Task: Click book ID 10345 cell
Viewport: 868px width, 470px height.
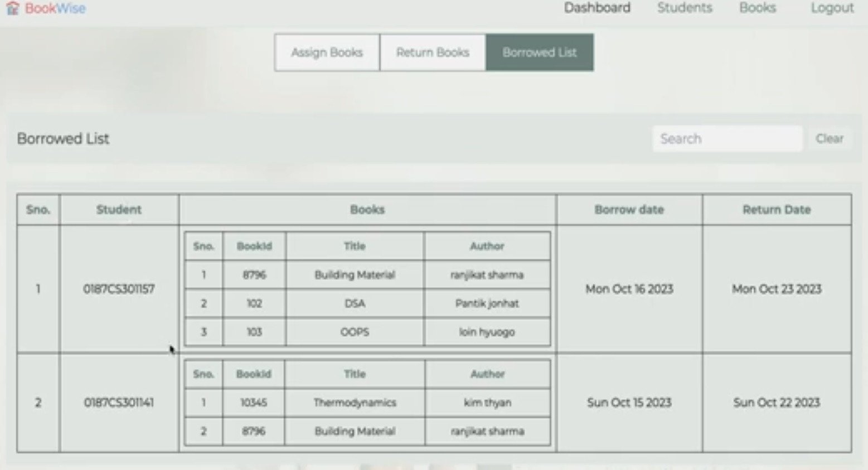Action: [254, 403]
